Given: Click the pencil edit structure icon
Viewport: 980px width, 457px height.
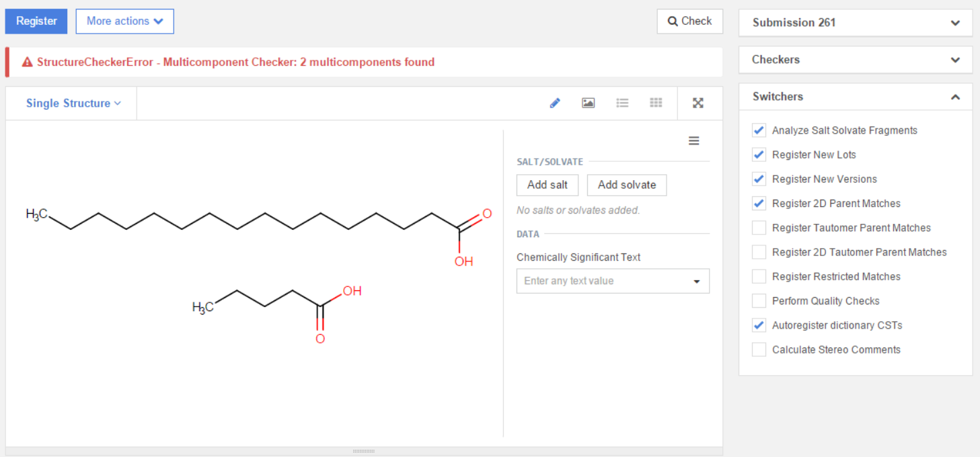Looking at the screenshot, I should pyautogui.click(x=555, y=103).
